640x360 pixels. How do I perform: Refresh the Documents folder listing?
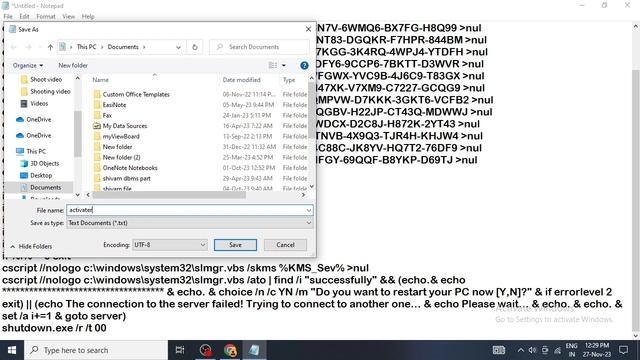click(x=195, y=47)
